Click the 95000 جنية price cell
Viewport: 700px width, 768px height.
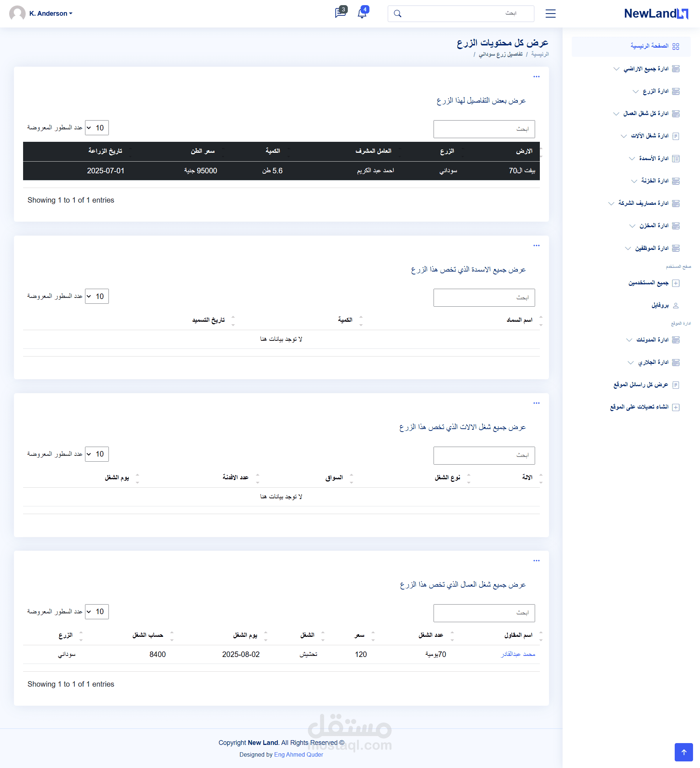tap(200, 171)
